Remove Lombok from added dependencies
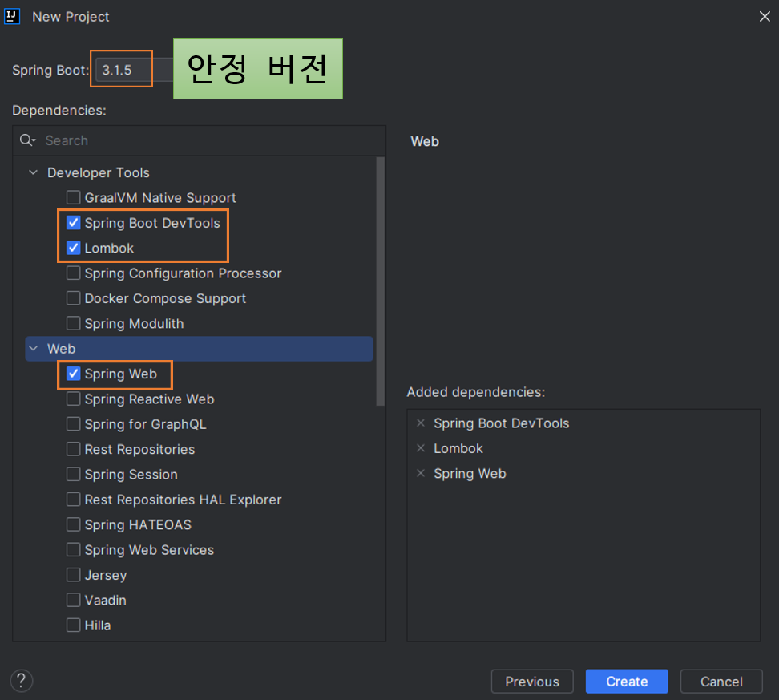Image resolution: width=779 pixels, height=700 pixels. [x=420, y=448]
